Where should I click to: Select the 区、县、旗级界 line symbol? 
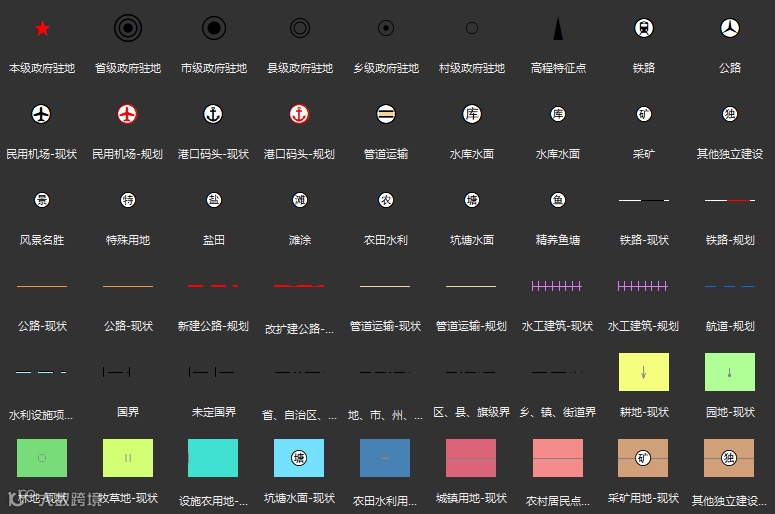pyautogui.click(x=471, y=372)
